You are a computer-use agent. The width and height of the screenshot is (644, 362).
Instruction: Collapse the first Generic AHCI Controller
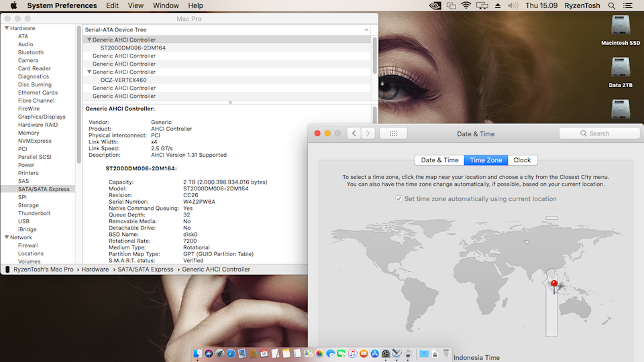pyautogui.click(x=89, y=40)
